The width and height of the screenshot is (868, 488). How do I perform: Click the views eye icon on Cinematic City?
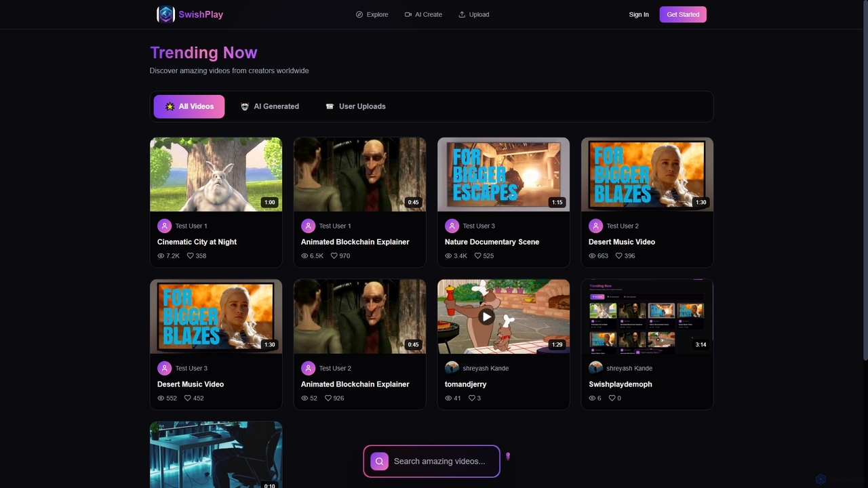161,256
